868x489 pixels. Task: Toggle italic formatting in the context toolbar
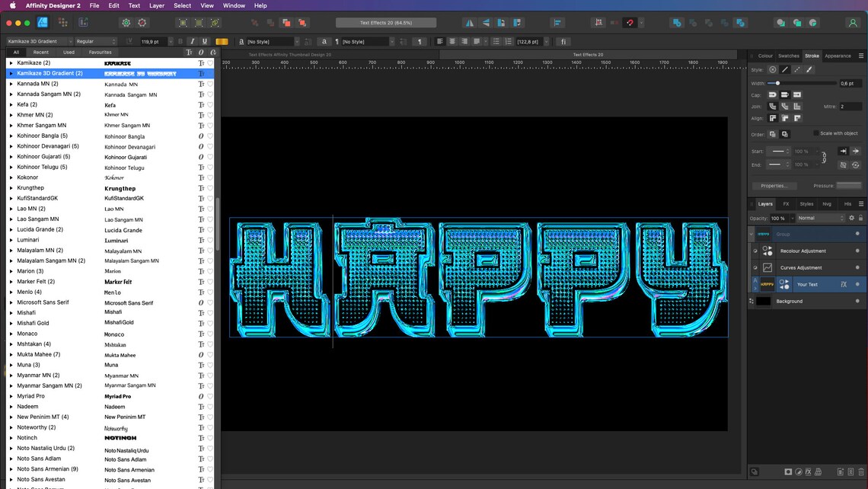pos(193,41)
